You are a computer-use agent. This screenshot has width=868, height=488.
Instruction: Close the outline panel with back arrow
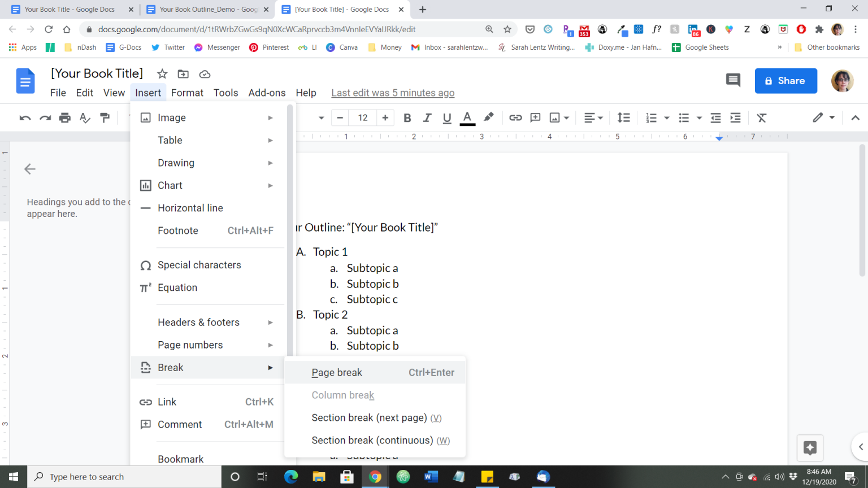click(30, 169)
